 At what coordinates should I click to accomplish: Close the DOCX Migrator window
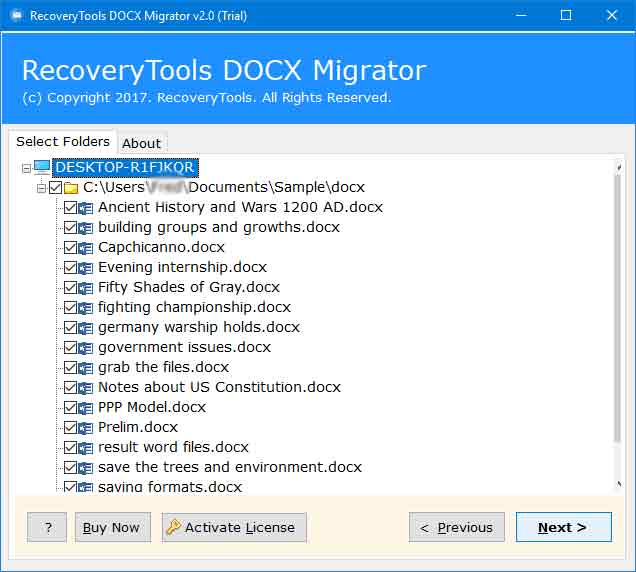click(x=612, y=15)
